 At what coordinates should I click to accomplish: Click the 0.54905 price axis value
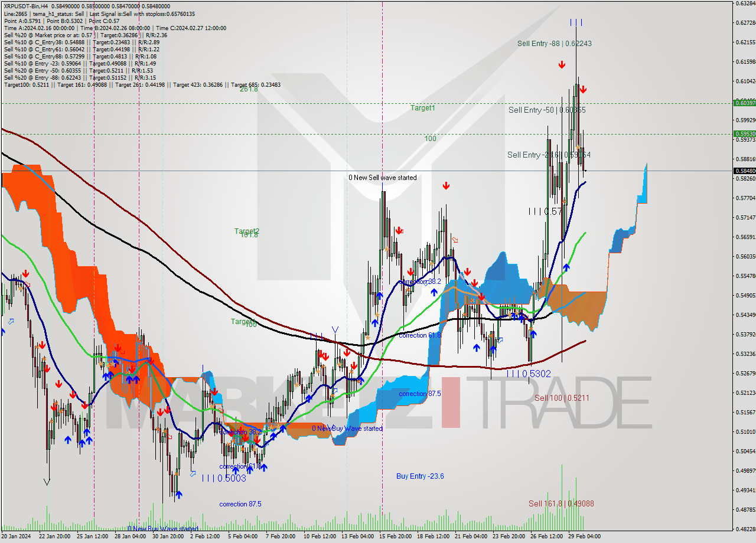click(x=745, y=295)
